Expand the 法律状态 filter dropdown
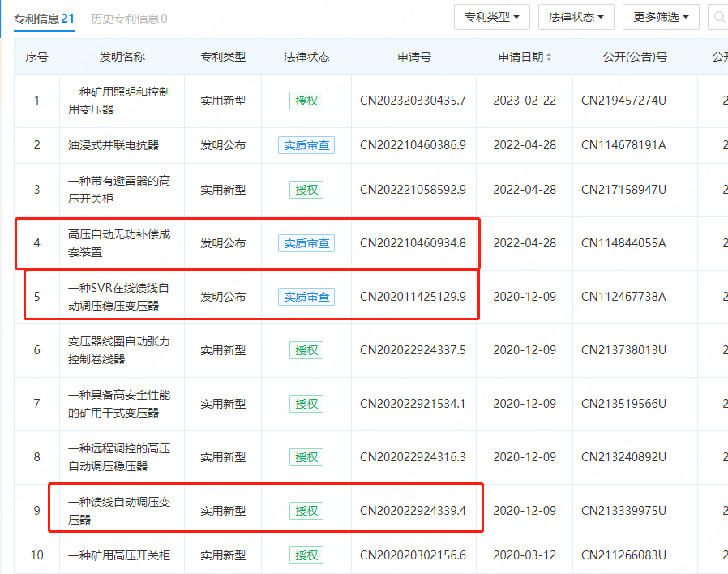 pos(576,17)
